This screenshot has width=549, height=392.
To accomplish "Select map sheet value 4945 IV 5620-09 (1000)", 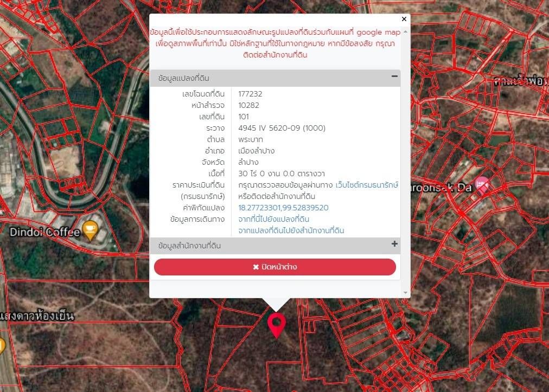I will [x=282, y=128].
